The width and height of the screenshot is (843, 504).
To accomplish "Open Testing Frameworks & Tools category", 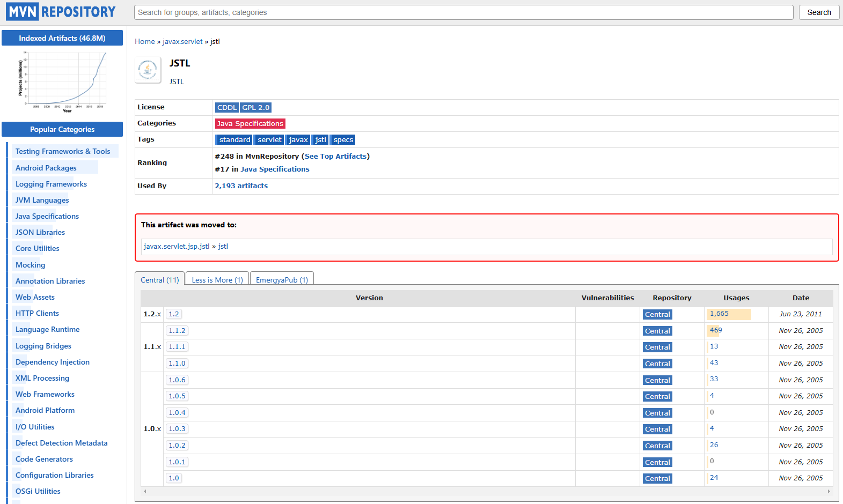I will click(x=63, y=152).
